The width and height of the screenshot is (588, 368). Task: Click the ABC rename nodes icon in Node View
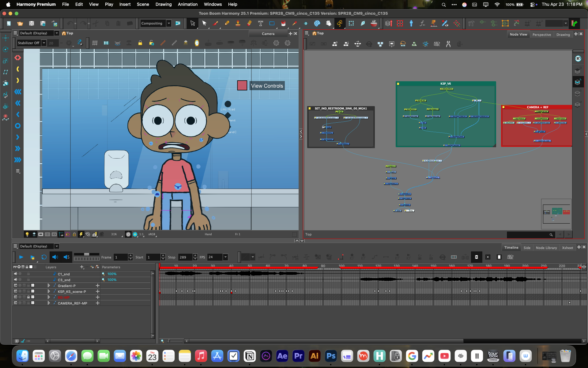(437, 44)
